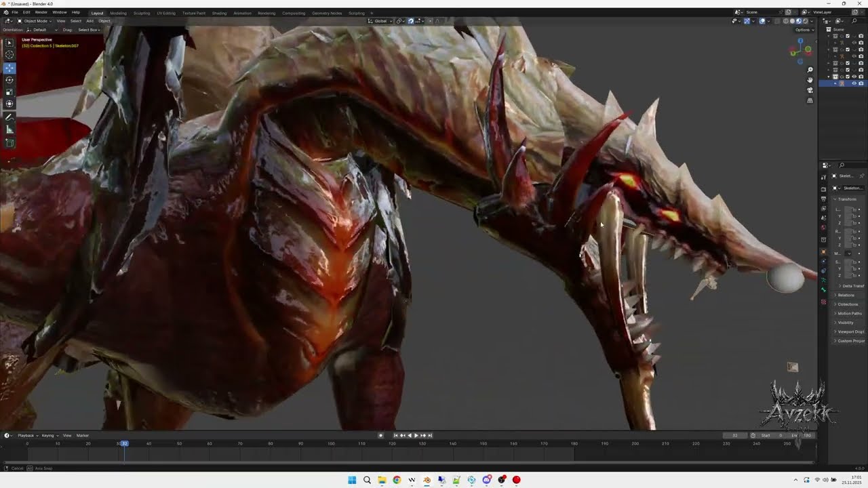Viewport: 868px width, 488px height.
Task: Toggle material preview shading
Action: coord(799,21)
